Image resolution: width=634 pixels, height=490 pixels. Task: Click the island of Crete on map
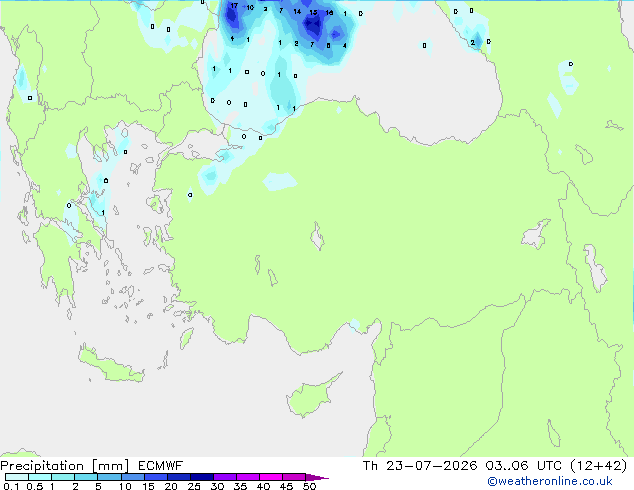point(111,366)
